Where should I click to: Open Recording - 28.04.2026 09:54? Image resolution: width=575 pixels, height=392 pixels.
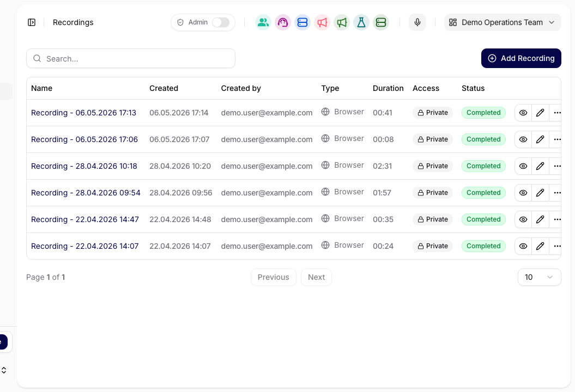click(x=86, y=193)
